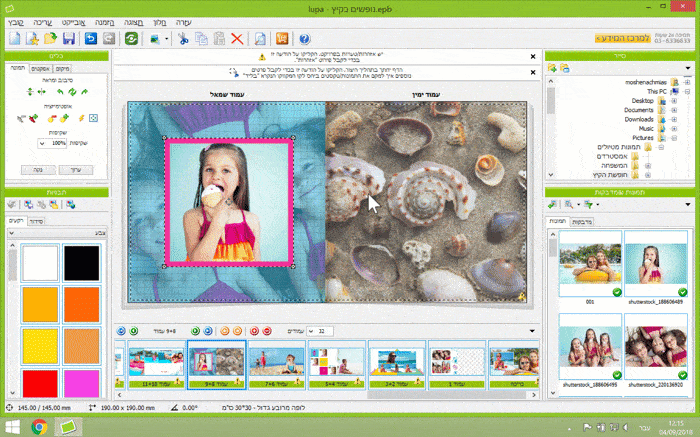
Task: Click the orange shopping cart order icon
Action: click(x=281, y=38)
